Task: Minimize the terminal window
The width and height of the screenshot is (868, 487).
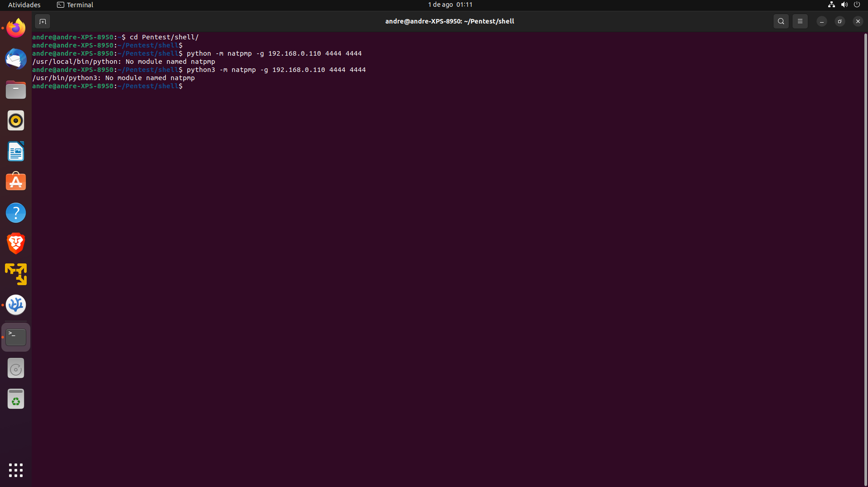Action: coord(821,21)
